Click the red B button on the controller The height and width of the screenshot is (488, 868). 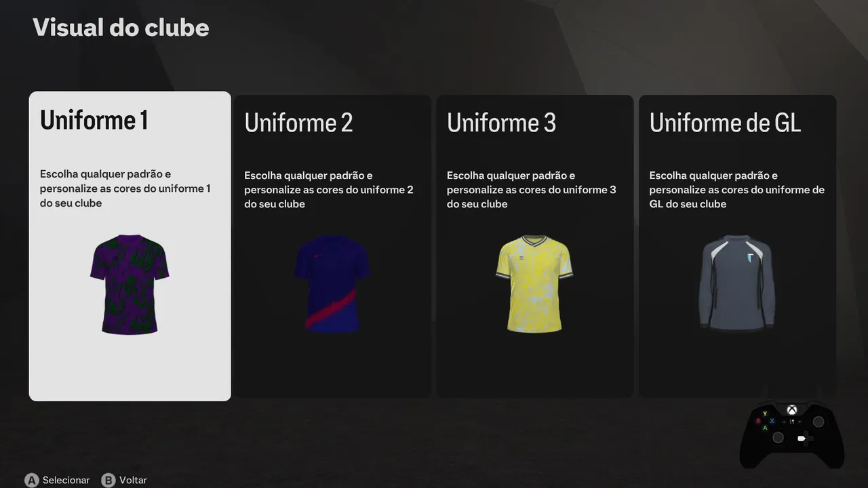[758, 421]
